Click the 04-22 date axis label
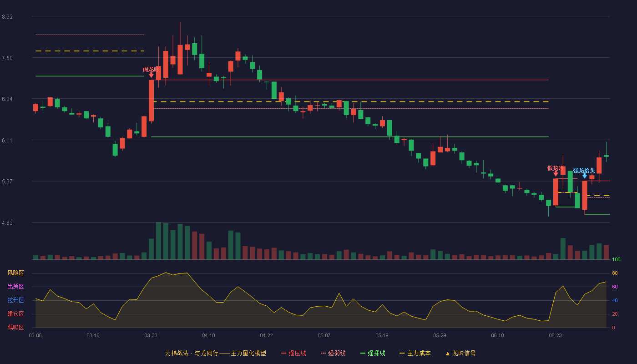 (x=266, y=335)
